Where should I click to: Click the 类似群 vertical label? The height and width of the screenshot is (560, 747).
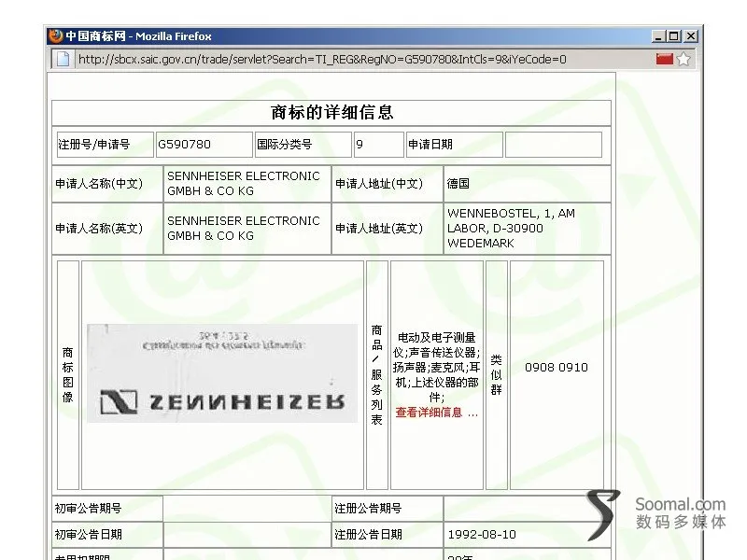tap(497, 375)
